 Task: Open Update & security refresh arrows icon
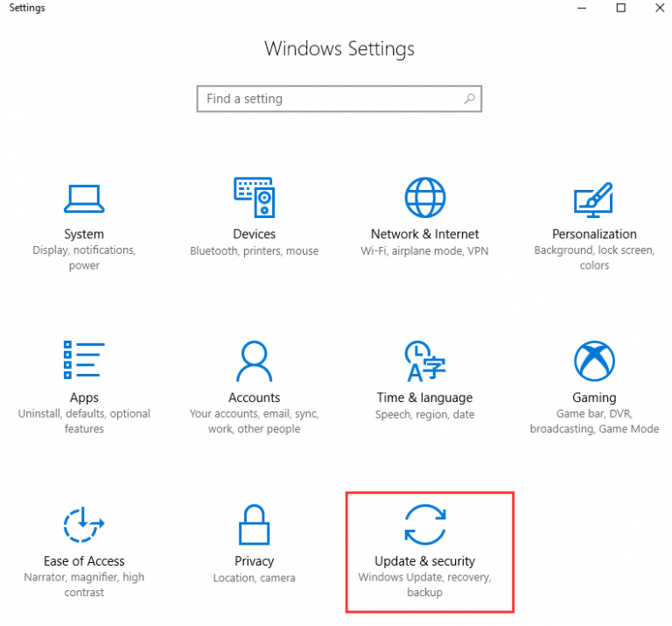click(425, 524)
